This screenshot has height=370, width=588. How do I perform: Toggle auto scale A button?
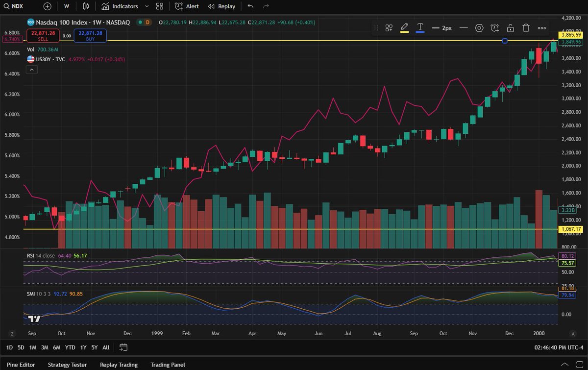572,333
